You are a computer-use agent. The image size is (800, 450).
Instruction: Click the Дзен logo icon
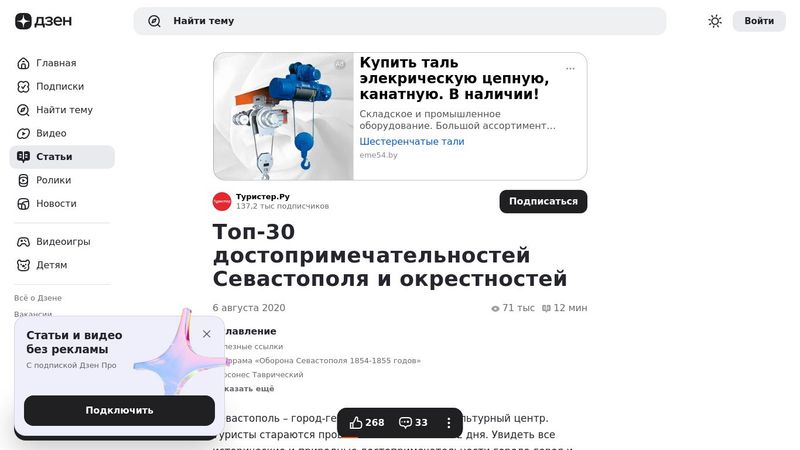[x=23, y=21]
